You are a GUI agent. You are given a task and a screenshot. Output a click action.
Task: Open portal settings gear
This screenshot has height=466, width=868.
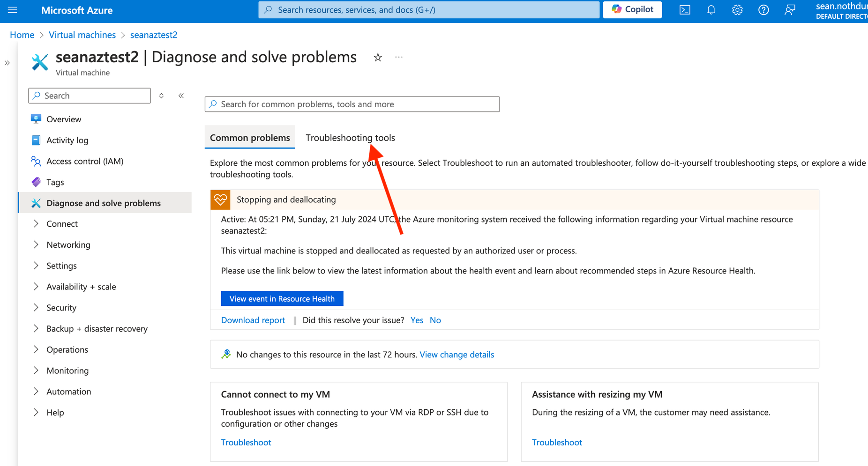point(737,10)
